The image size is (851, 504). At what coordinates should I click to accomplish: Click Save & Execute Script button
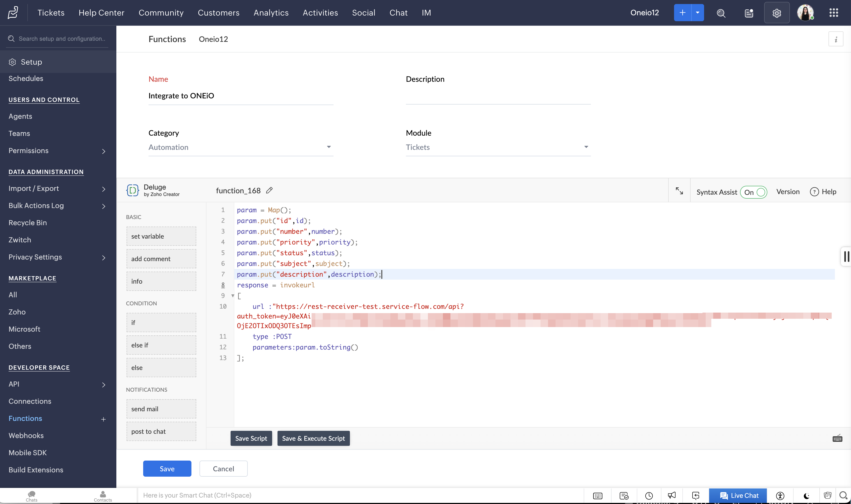(313, 438)
